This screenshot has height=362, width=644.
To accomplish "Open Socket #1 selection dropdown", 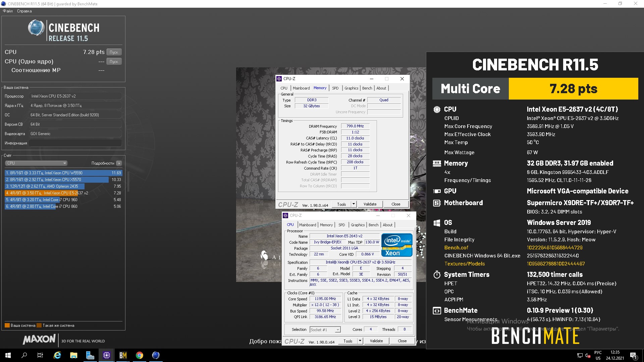I will [325, 330].
